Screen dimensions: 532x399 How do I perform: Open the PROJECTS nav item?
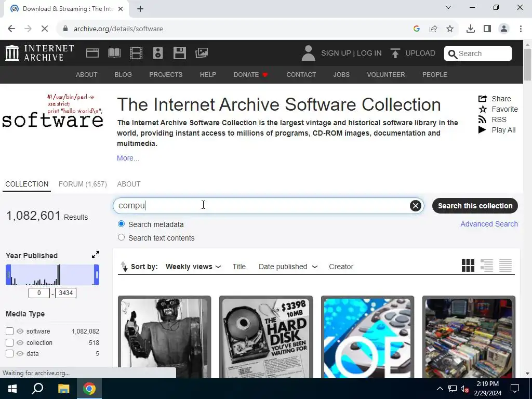click(166, 75)
